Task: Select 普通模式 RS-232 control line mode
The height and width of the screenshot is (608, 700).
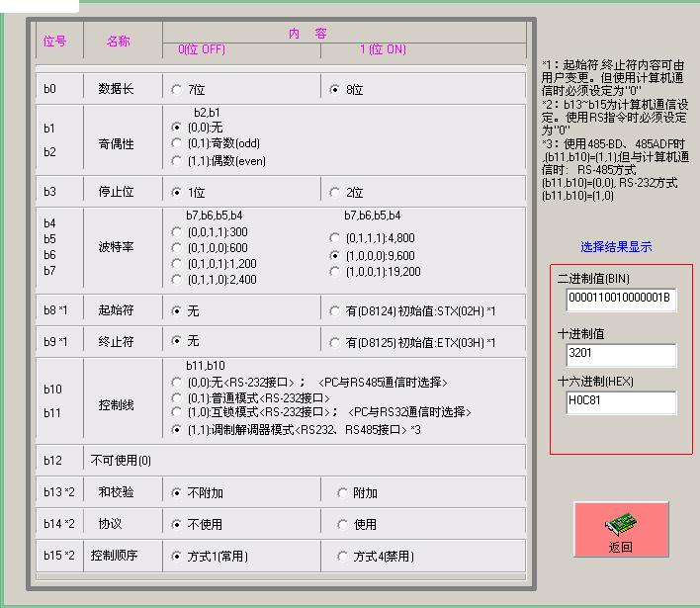Action: [x=177, y=397]
